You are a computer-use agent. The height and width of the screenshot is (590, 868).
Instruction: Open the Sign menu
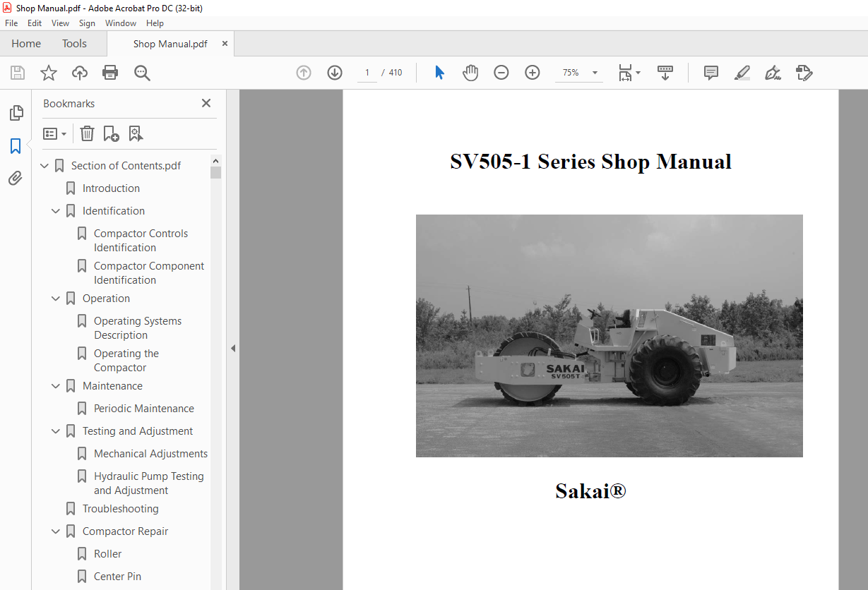(87, 23)
